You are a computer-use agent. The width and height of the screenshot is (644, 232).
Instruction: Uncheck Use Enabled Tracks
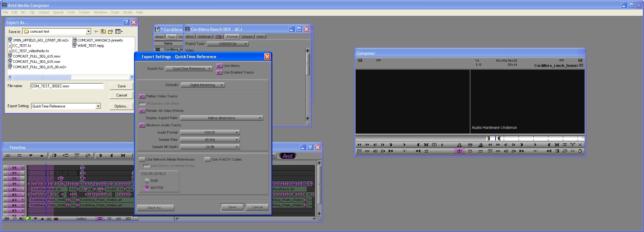(x=219, y=72)
